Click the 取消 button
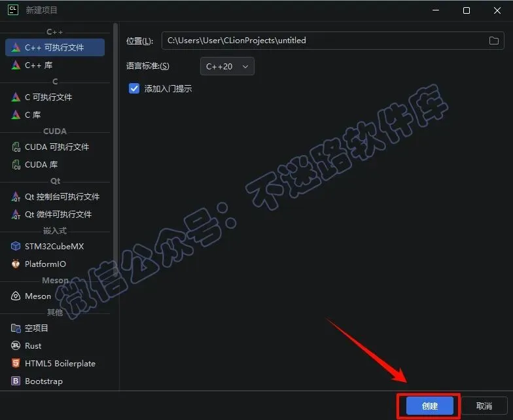Image resolution: width=513 pixels, height=420 pixels. pos(484,406)
